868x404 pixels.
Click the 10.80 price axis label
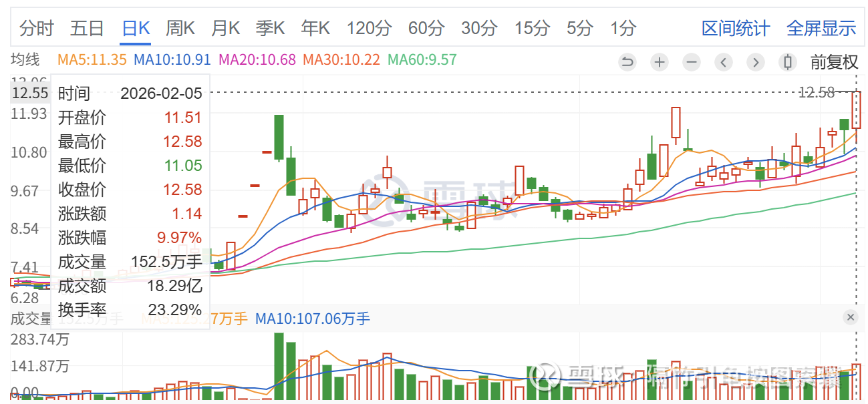click(x=29, y=152)
